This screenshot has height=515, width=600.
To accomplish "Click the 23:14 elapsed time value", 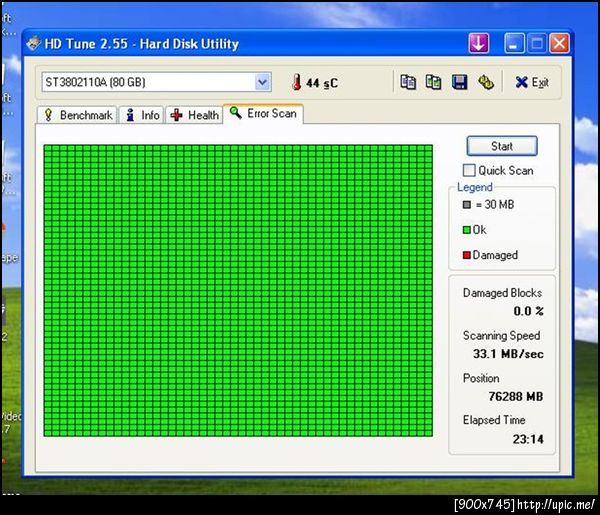I will click(x=528, y=439).
